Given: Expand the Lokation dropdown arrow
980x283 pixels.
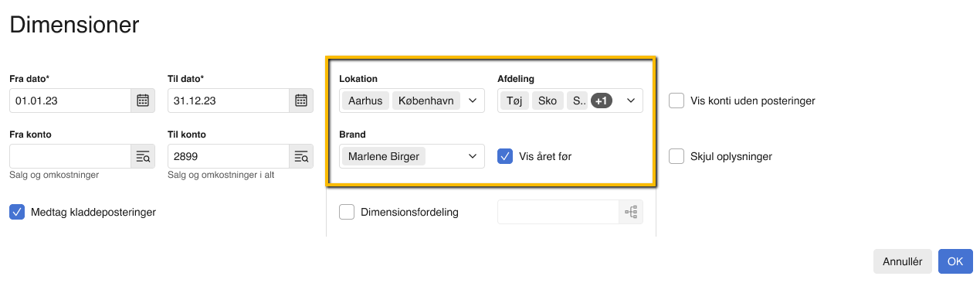Looking at the screenshot, I should [x=473, y=101].
